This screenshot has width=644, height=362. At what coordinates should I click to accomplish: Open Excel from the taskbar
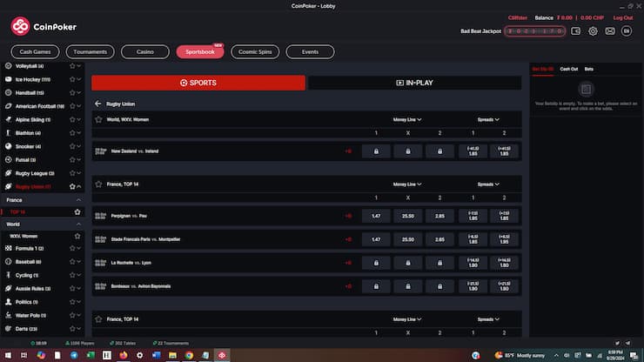91,355
